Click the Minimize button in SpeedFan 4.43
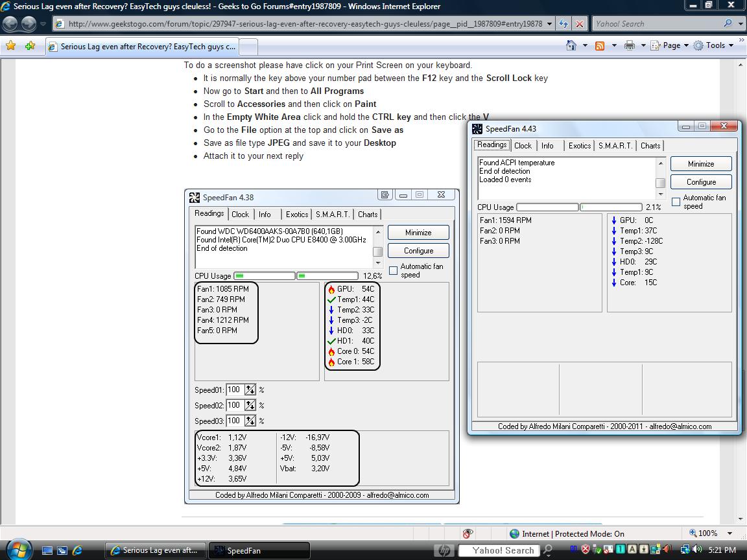The height and width of the screenshot is (560, 747). click(x=701, y=164)
